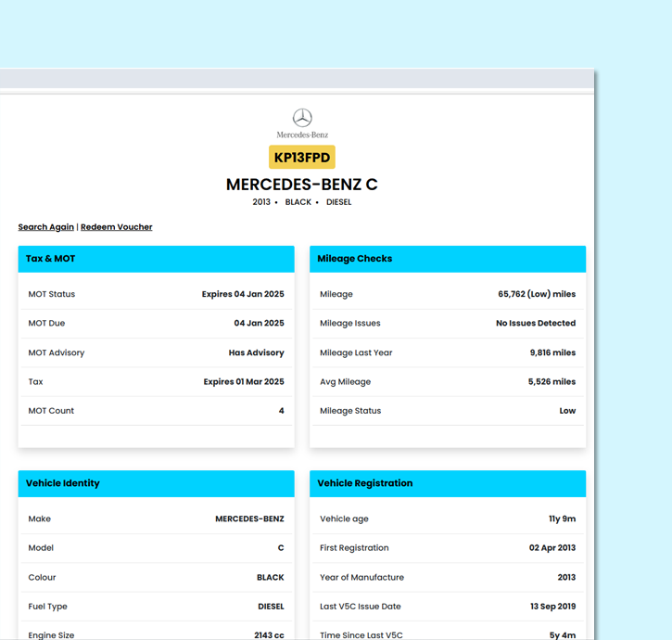Click the MOT Count value 4
The width and height of the screenshot is (672, 640).
[281, 411]
